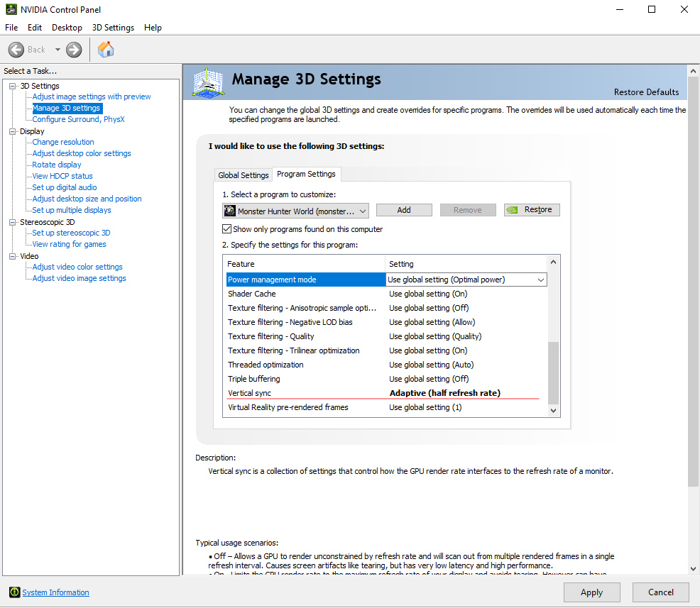Open the Back history dropdown arrow
This screenshot has height=608, width=700.
tap(58, 50)
